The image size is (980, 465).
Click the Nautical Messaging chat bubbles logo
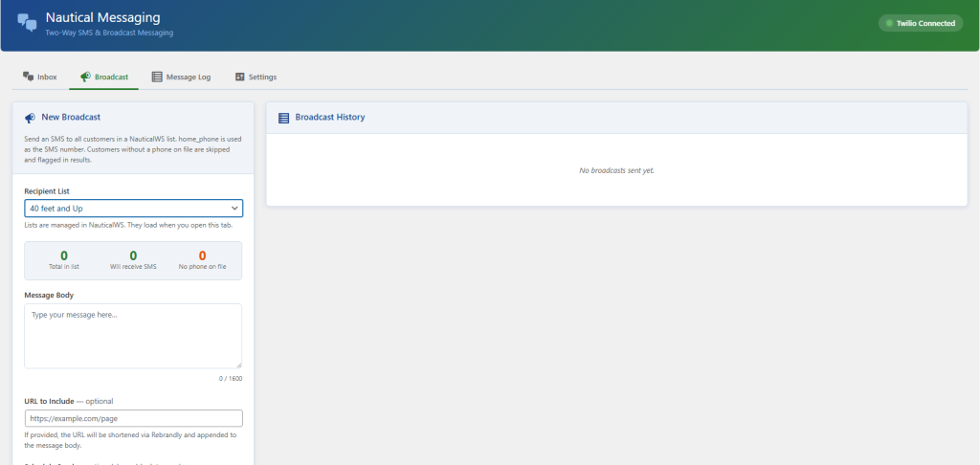pos(27,23)
